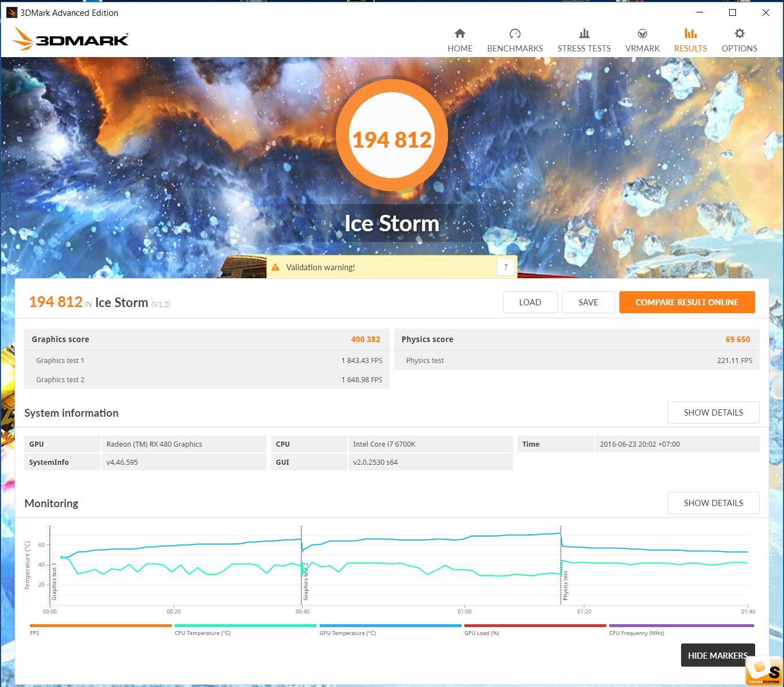Click Physics test result 221.11 FPS
784x687 pixels.
click(734, 360)
